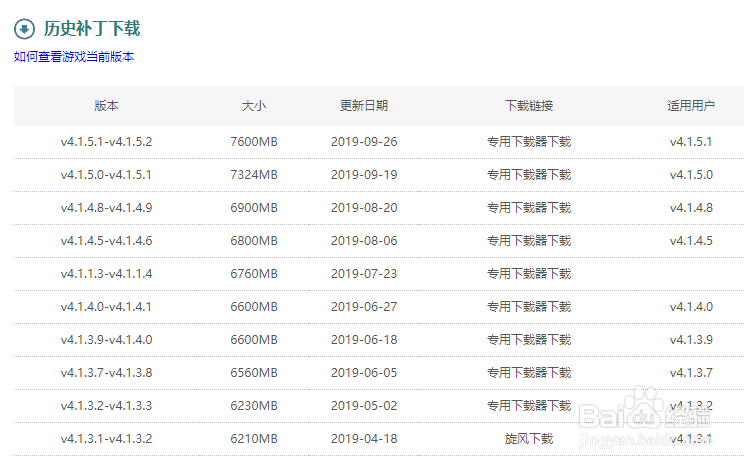The image size is (754, 466).
Task: Click the 更新日期 column header
Action: pyautogui.click(x=364, y=106)
